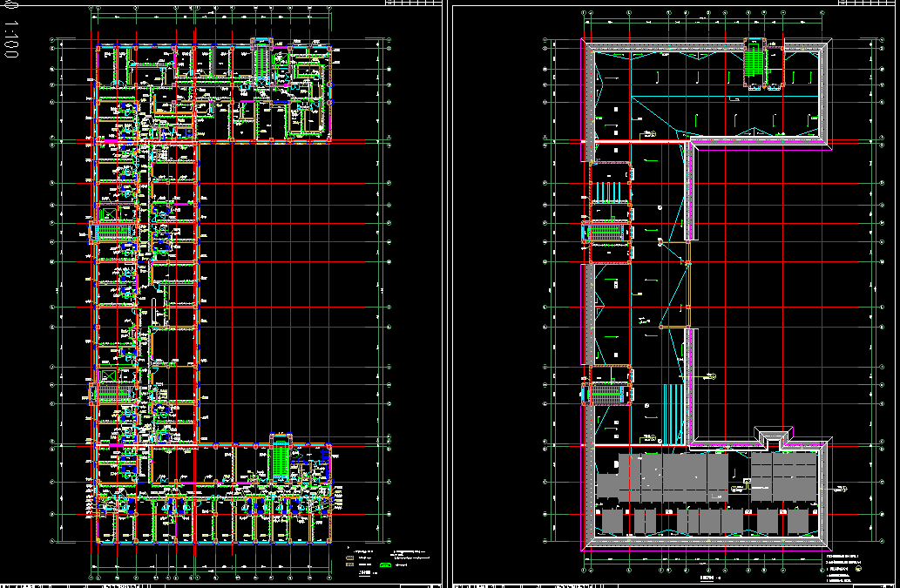Viewport: 900px width, 588px height.
Task: Click the right gray roof block
Action: tap(784, 476)
